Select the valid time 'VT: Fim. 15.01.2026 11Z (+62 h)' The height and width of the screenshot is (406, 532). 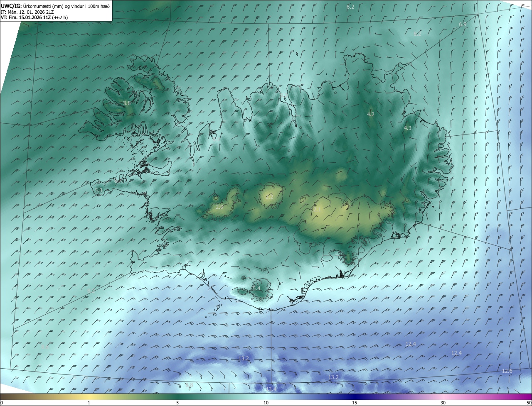(34, 17)
